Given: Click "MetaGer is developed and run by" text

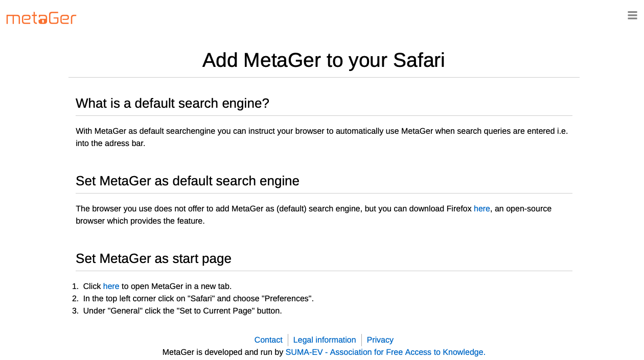Looking at the screenshot, I should (223, 352).
